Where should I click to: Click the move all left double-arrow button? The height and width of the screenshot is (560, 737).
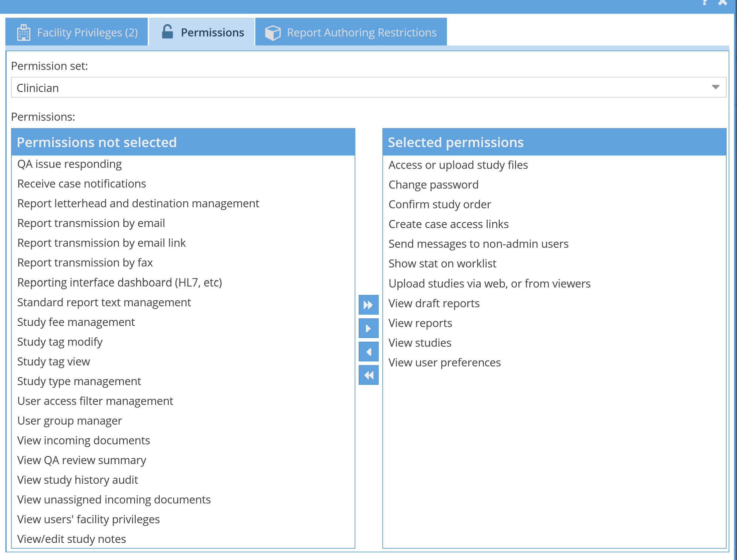pyautogui.click(x=368, y=375)
